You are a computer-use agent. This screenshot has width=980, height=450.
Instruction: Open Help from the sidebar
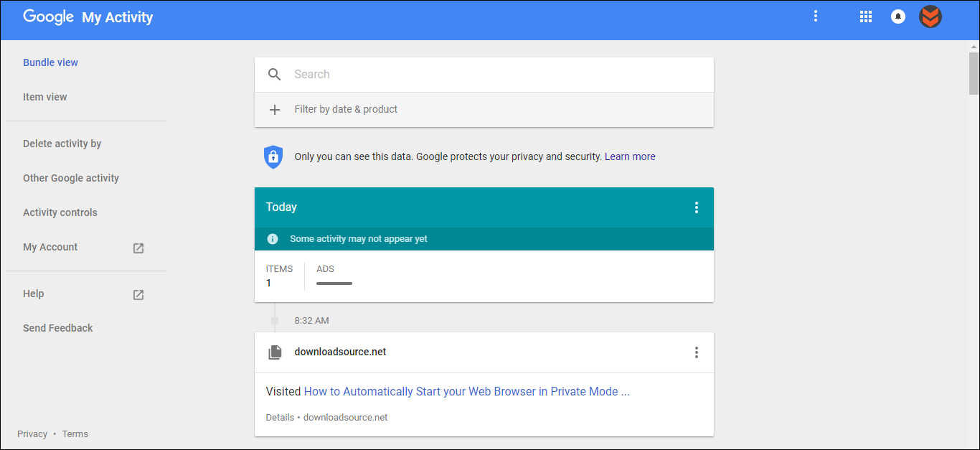point(33,294)
